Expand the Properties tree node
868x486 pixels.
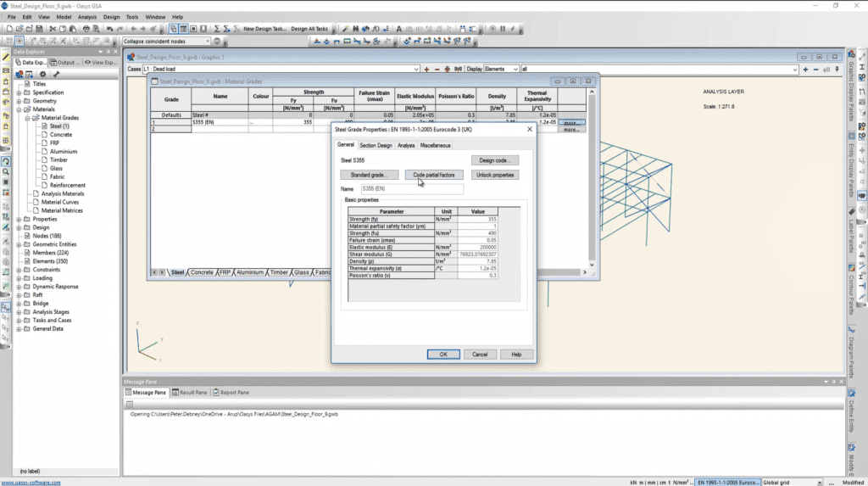coord(19,219)
